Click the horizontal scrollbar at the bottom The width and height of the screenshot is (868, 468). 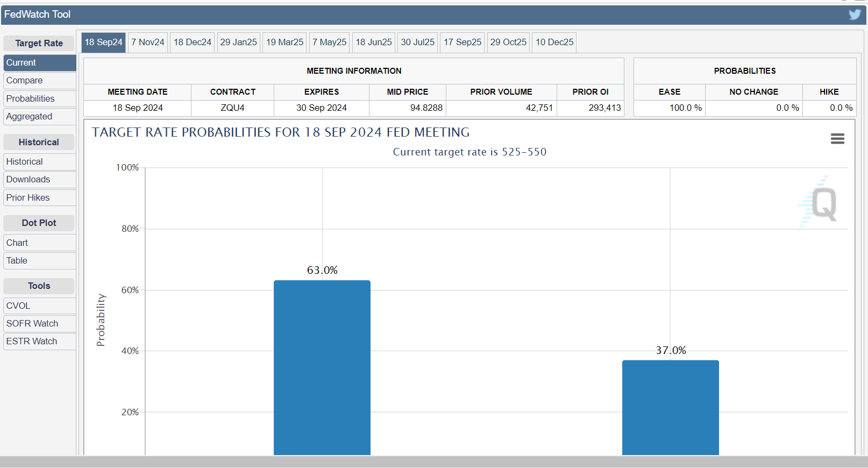(x=434, y=462)
